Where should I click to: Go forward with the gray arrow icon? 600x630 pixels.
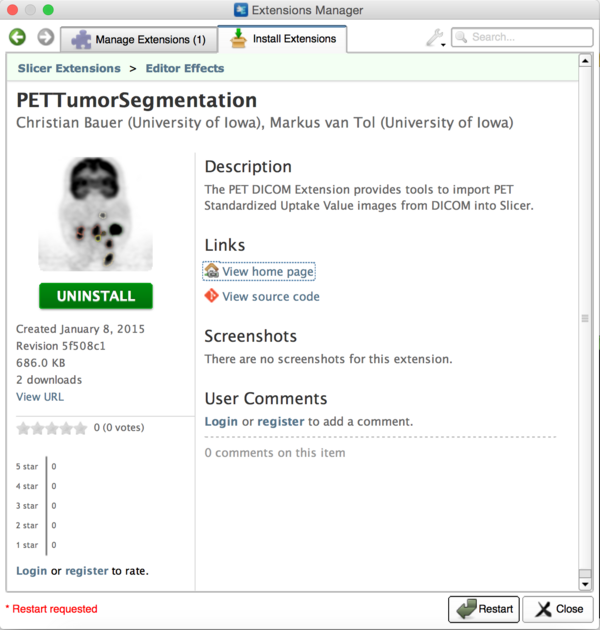pyautogui.click(x=45, y=37)
